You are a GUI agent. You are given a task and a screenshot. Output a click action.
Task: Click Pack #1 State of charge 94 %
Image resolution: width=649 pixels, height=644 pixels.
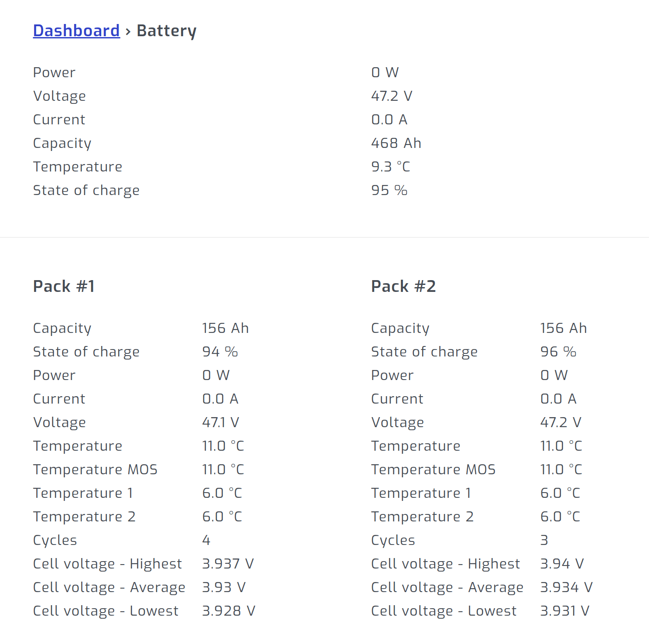(x=220, y=351)
